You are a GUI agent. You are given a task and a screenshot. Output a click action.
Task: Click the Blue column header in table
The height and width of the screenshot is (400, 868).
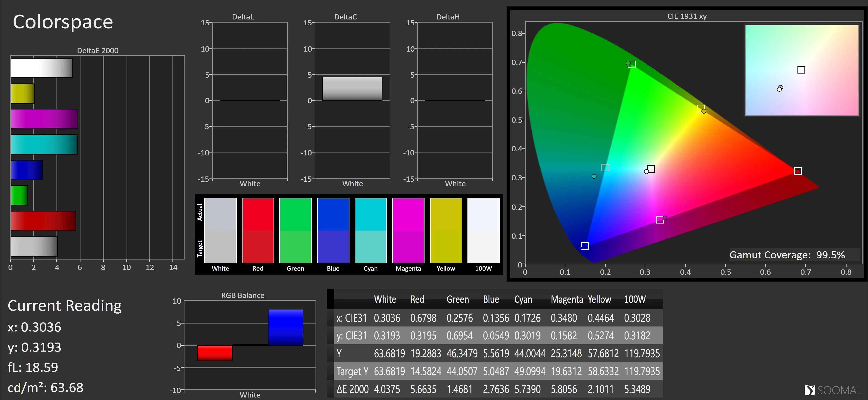tap(491, 299)
